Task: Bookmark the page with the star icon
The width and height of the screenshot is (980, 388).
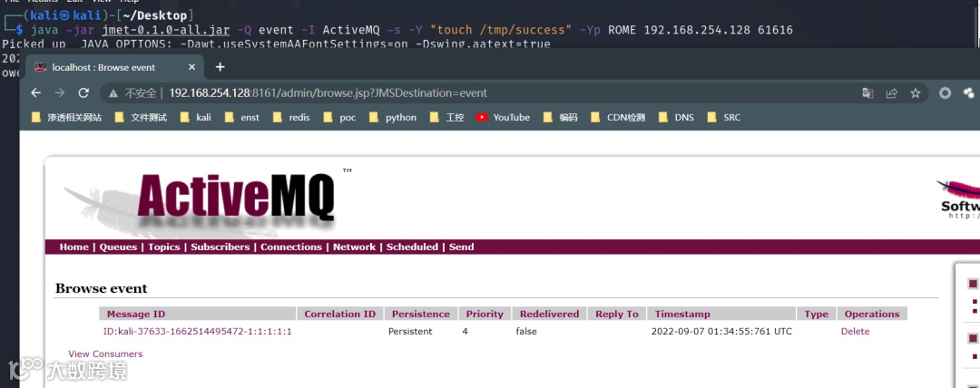Action: [916, 93]
